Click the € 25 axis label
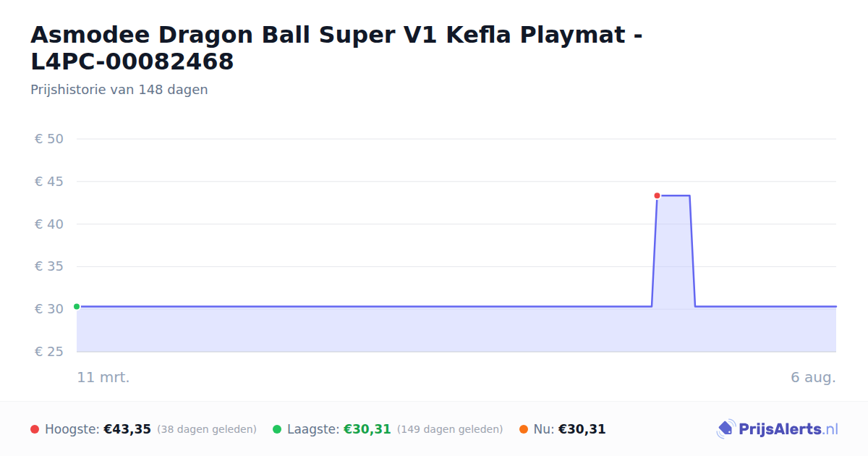The width and height of the screenshot is (868, 456). click(49, 352)
